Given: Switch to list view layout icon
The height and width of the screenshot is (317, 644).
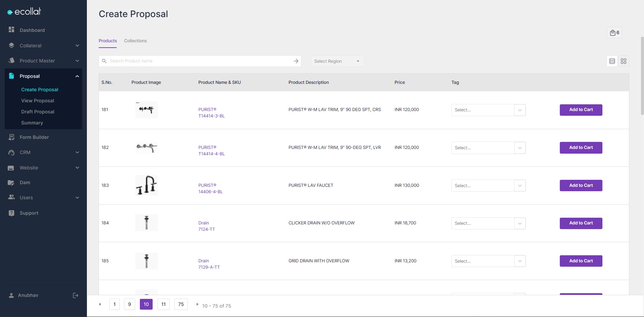Looking at the screenshot, I should [612, 61].
